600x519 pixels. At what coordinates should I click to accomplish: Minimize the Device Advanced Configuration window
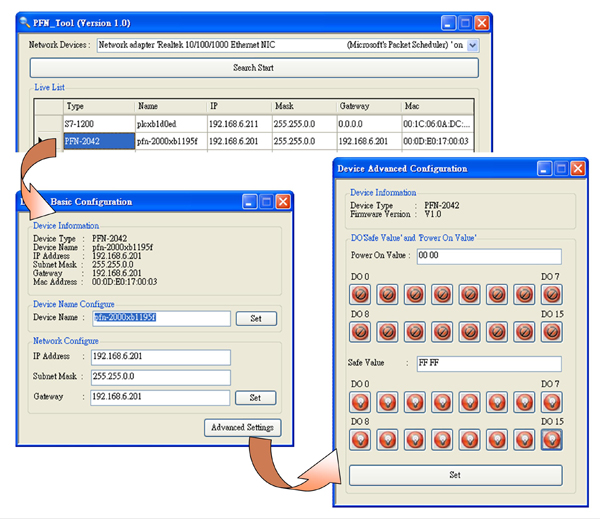coord(544,168)
